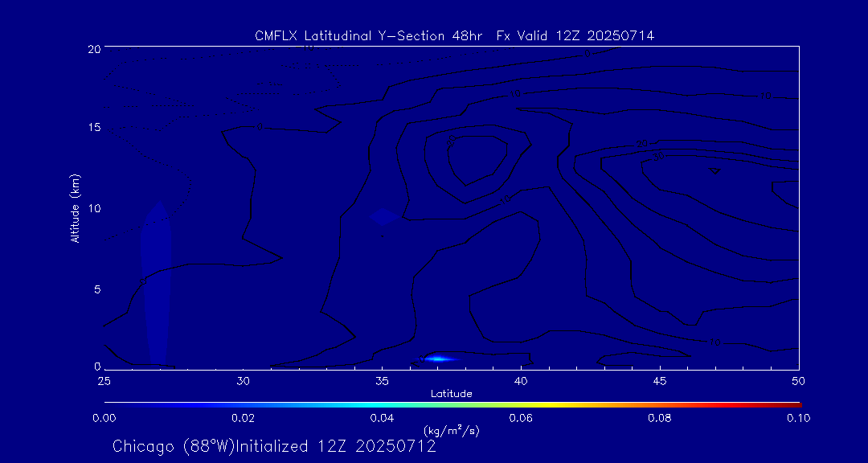Click the colorbar label '0.10'
The image size is (868, 463).
tap(798, 418)
